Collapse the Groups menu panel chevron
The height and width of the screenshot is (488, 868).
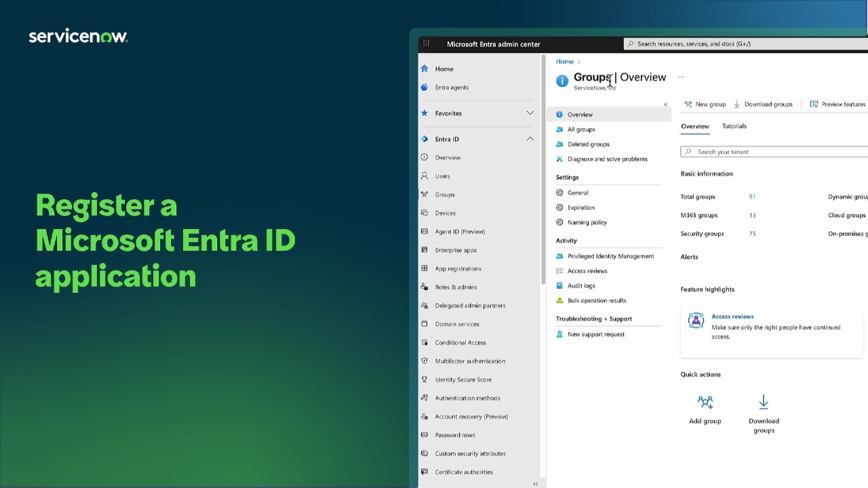point(665,104)
